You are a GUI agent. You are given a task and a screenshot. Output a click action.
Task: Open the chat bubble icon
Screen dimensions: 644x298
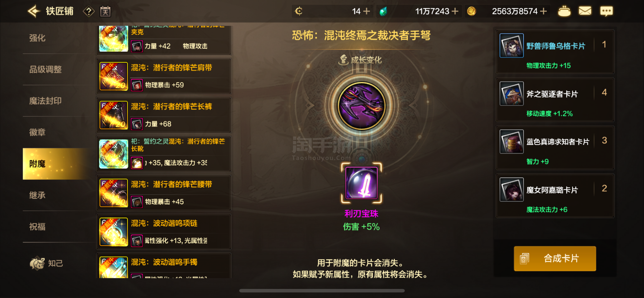(x=606, y=11)
